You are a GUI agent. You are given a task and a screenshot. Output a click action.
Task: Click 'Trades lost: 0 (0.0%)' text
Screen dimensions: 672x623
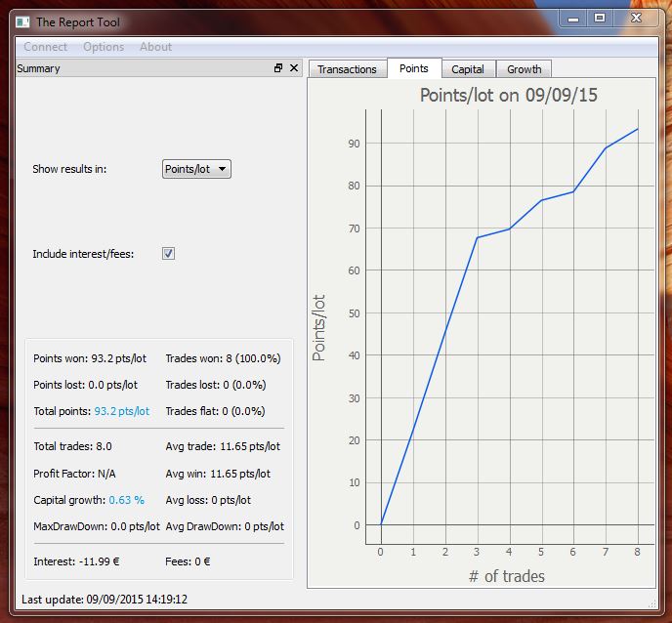(216, 385)
